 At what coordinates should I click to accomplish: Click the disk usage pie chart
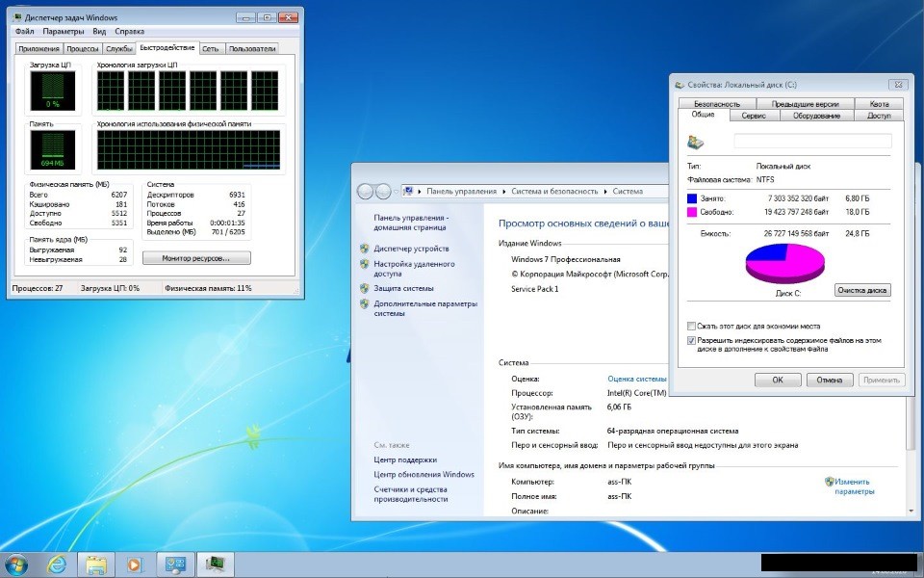tap(785, 263)
